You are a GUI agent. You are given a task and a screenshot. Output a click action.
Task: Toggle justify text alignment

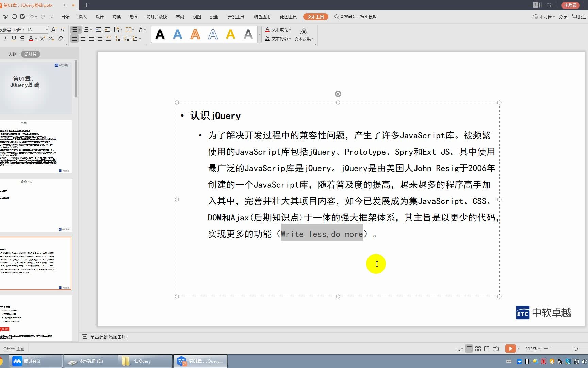point(100,39)
